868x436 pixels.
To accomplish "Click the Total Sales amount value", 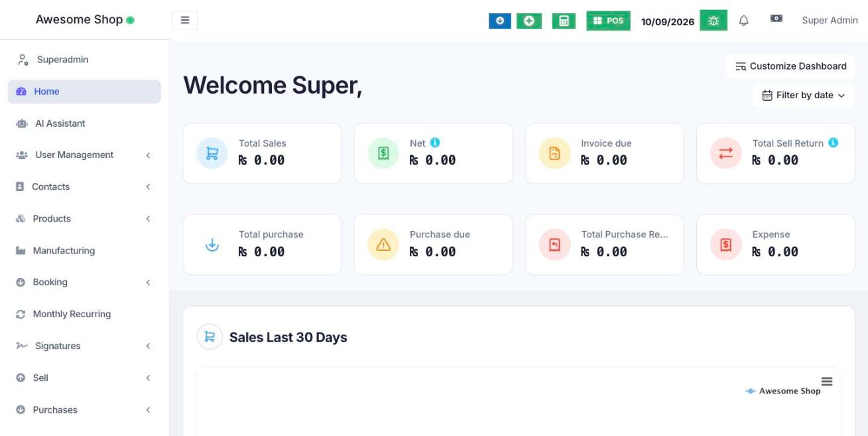I will pos(261,160).
